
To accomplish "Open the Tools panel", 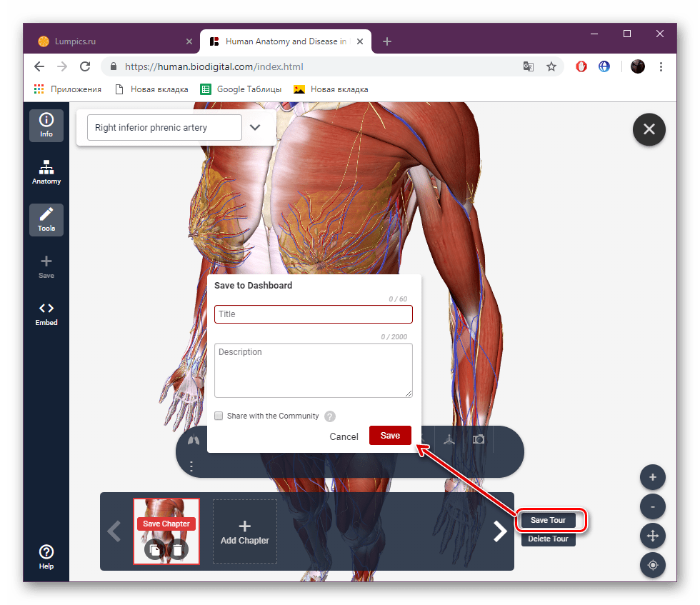I will click(x=46, y=219).
